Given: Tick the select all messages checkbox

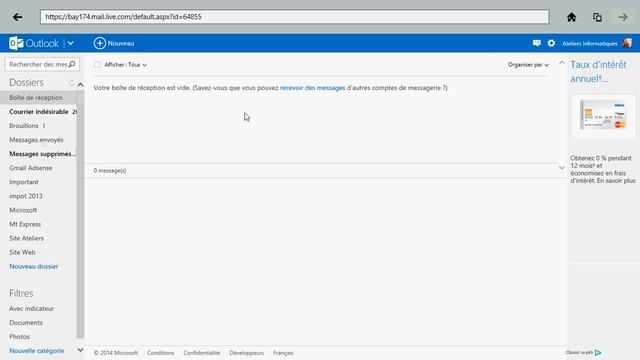Looking at the screenshot, I should (97, 64).
